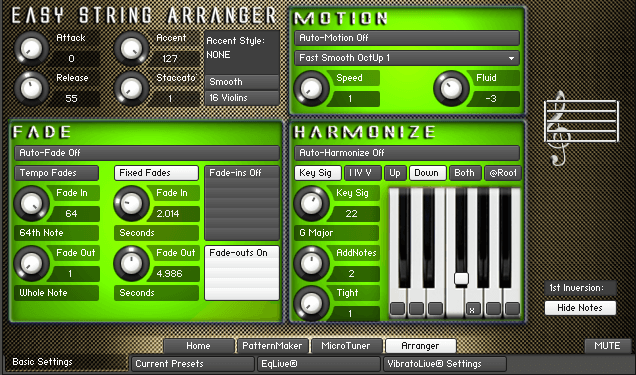
Task: Toggle Auto-Motion Off button
Action: (x=407, y=38)
